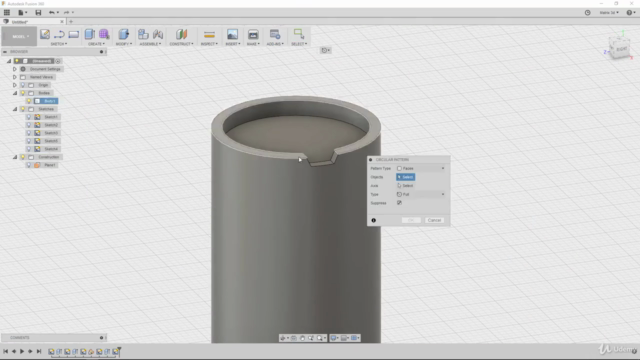Toggle Bodies folder visibility bulb
This screenshot has width=640, height=360.
point(23,93)
